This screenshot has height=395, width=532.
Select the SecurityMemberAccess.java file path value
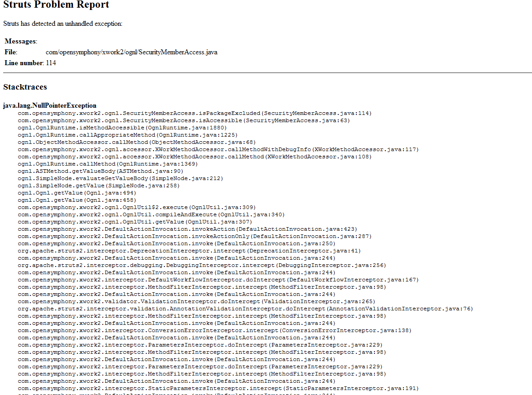coord(132,52)
